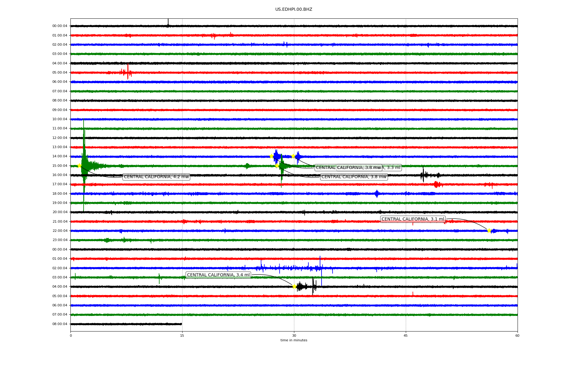Screen dimensions: 588x368
Task: Click the leftmost star on the 14:00:04 trace
Action: tap(271, 156)
